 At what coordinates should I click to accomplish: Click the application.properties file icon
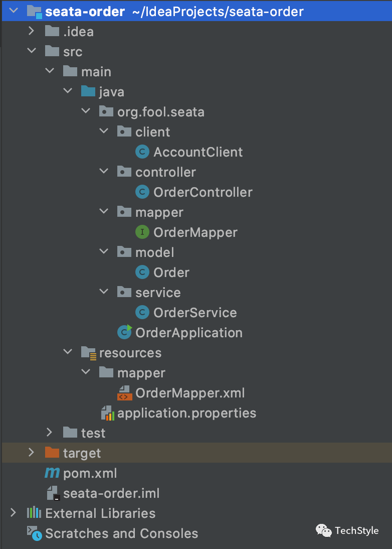(x=108, y=413)
